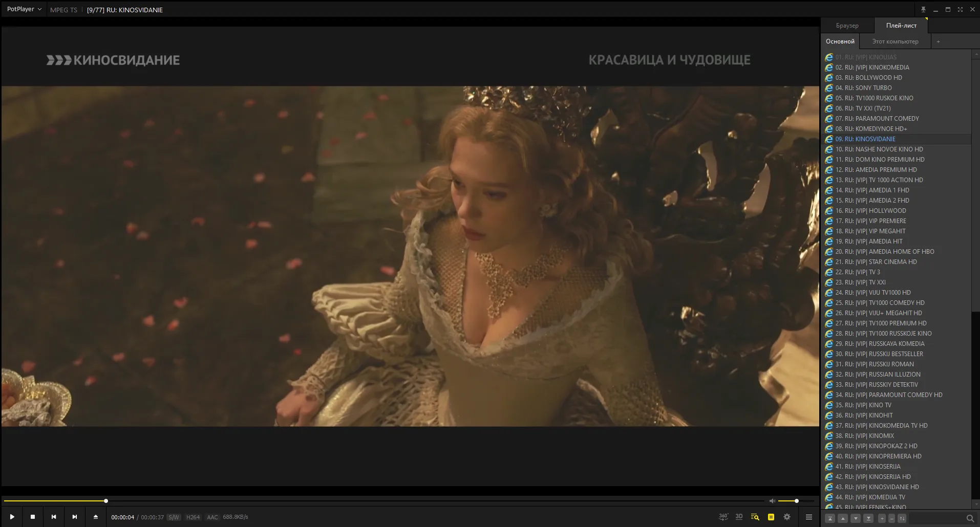The width and height of the screenshot is (980, 527).
Task: Click the Play button
Action: (12, 517)
